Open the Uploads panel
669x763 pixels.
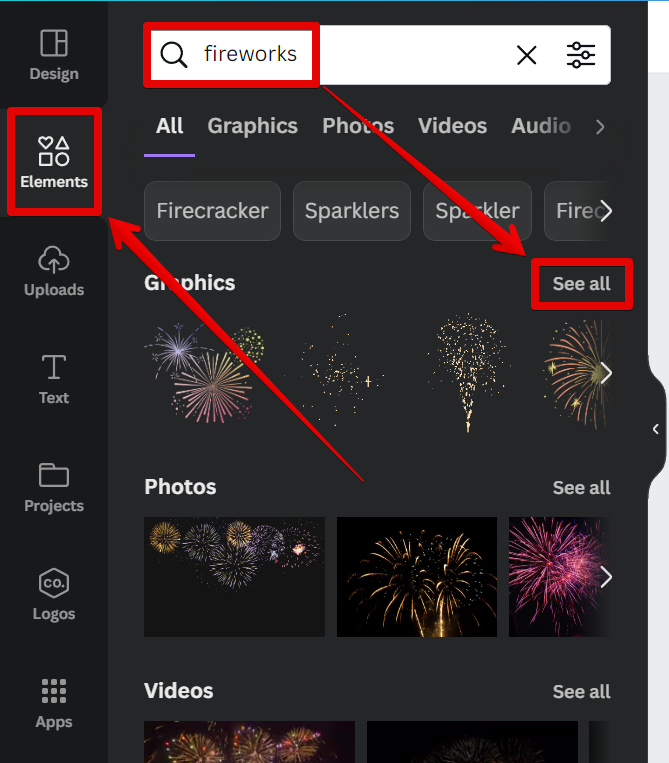[x=54, y=271]
